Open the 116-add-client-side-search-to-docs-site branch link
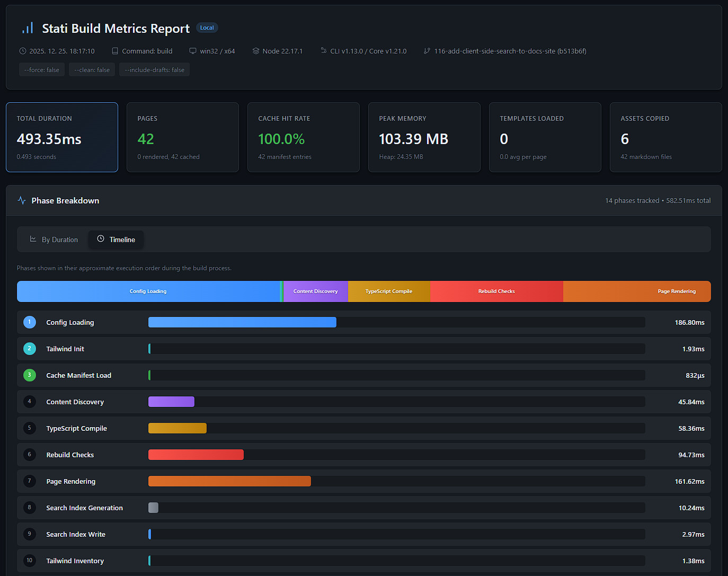 [x=510, y=51]
